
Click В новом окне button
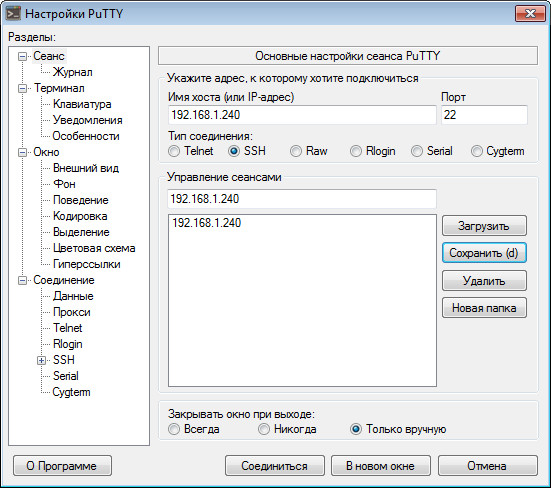[381, 466]
